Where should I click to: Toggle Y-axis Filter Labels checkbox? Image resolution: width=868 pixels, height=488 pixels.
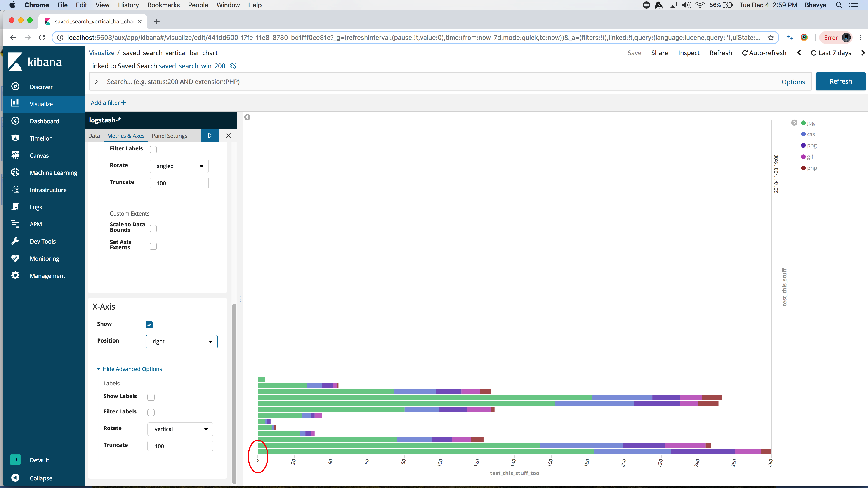pos(153,150)
